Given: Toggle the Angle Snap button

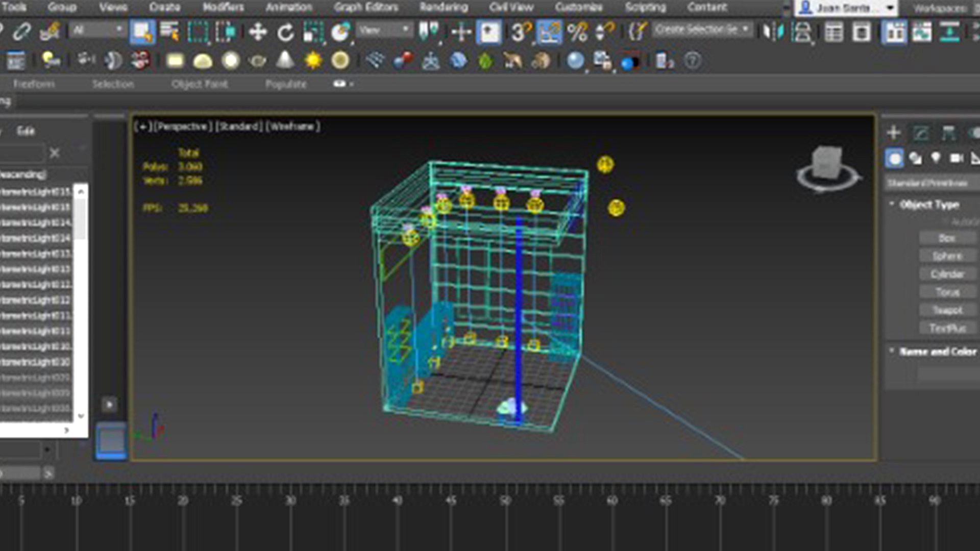Looking at the screenshot, I should pyautogui.click(x=549, y=32).
